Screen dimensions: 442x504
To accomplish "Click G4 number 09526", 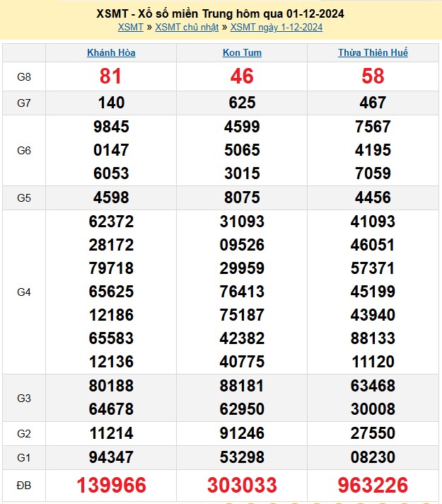I will [x=242, y=245].
